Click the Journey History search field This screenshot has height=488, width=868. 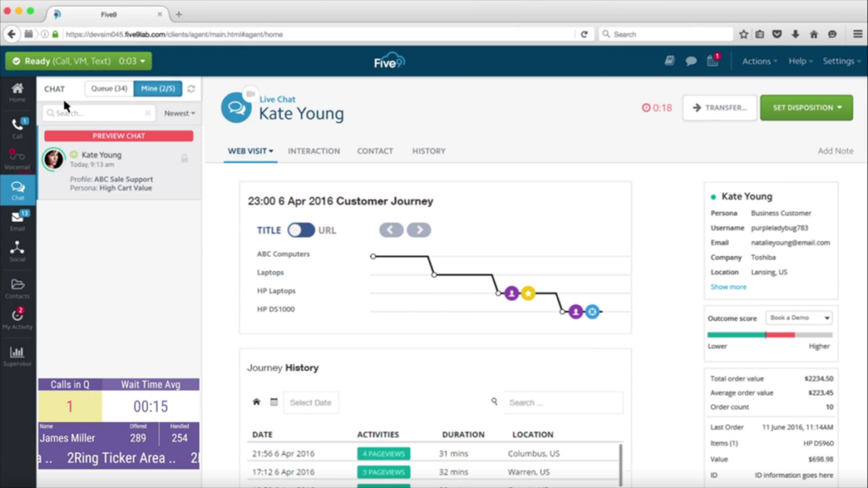coord(563,402)
